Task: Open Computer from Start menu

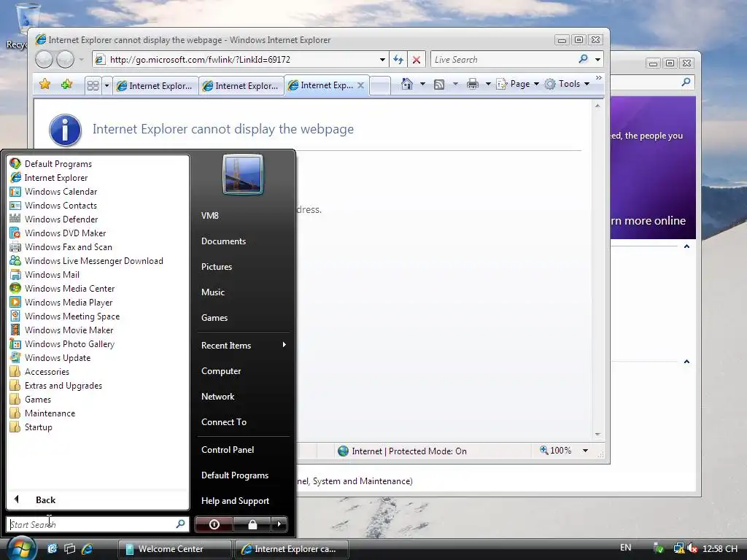Action: (221, 371)
